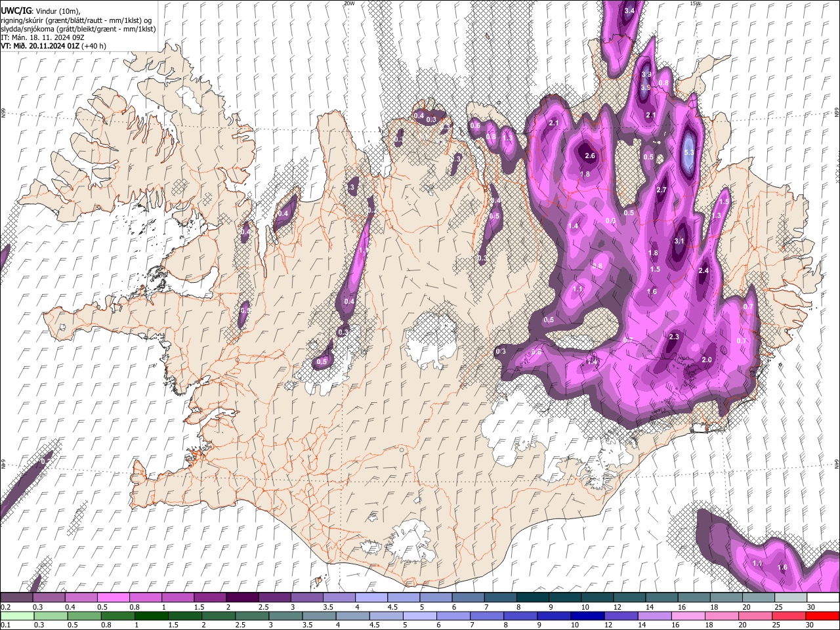The width and height of the screenshot is (840, 630).
Task: Click the grey swatch starting at 20 on upper scale
Action: [x=759, y=598]
